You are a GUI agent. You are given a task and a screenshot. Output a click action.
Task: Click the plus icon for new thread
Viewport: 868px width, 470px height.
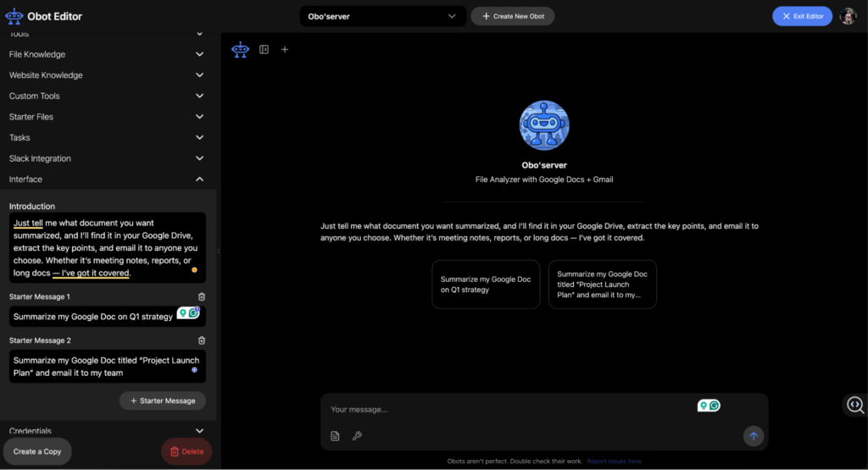click(285, 50)
